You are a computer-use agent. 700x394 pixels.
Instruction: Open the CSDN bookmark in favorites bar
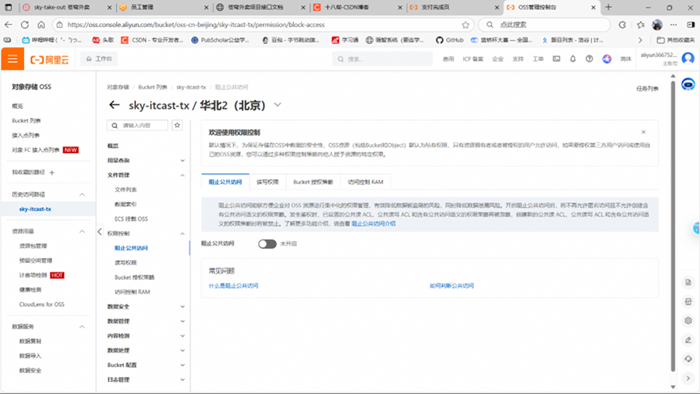click(x=152, y=40)
